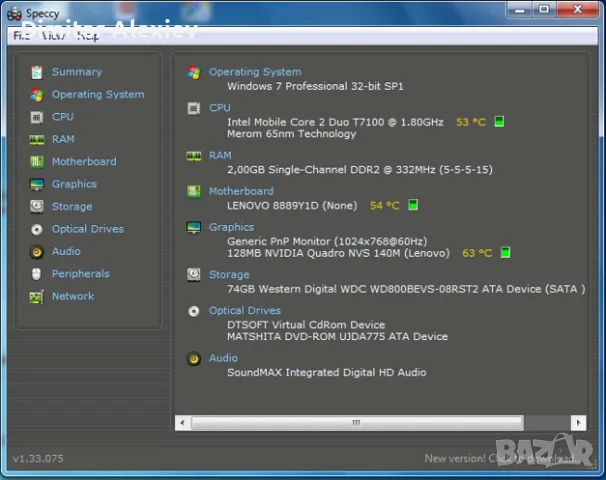Click the RAM stick icon in sidebar

[x=37, y=140]
